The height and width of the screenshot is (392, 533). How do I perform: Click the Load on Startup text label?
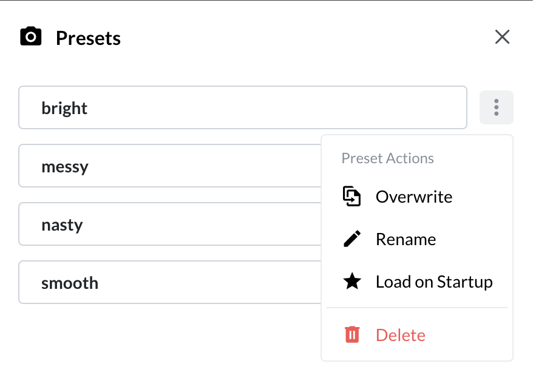pos(434,282)
